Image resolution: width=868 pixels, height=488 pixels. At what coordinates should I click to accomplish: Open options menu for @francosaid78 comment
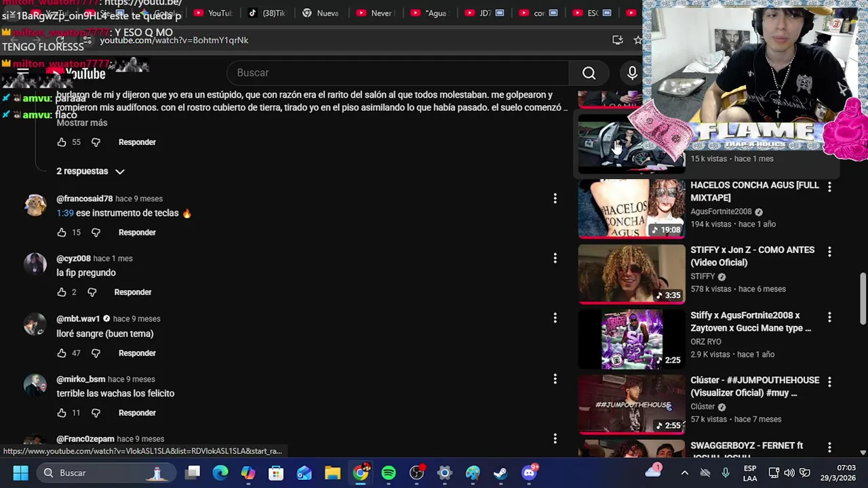555,198
